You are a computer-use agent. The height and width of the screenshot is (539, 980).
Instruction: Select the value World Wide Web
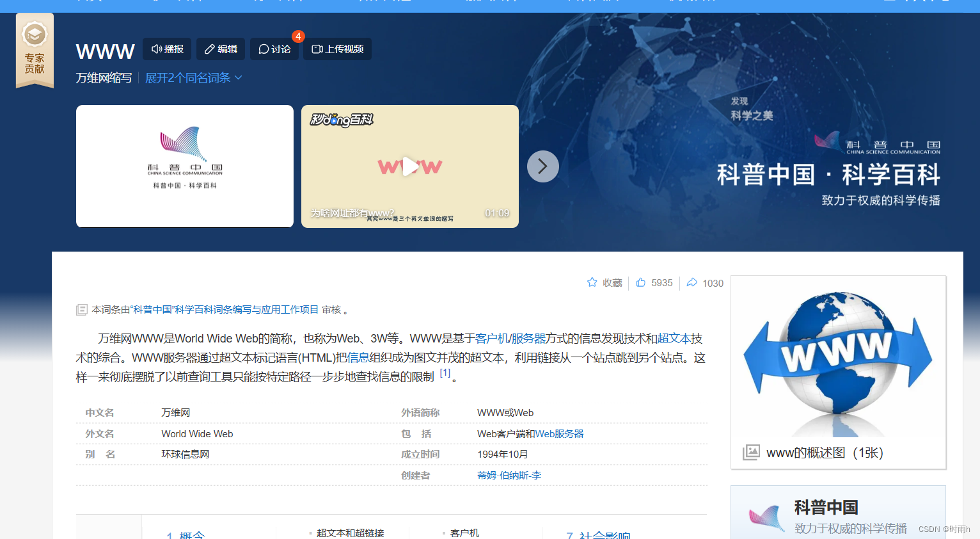[197, 434]
